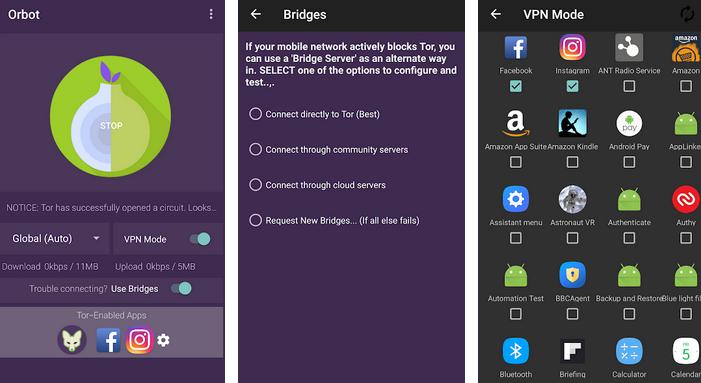The image size is (701, 383).
Task: Refresh the VPN Mode app list
Action: click(687, 14)
